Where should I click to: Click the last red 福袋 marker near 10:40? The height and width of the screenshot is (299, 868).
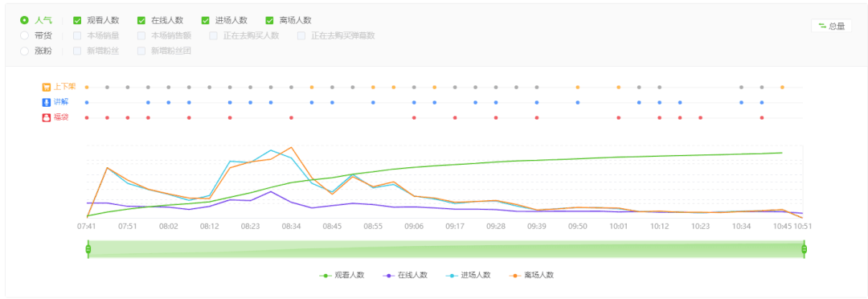762,117
